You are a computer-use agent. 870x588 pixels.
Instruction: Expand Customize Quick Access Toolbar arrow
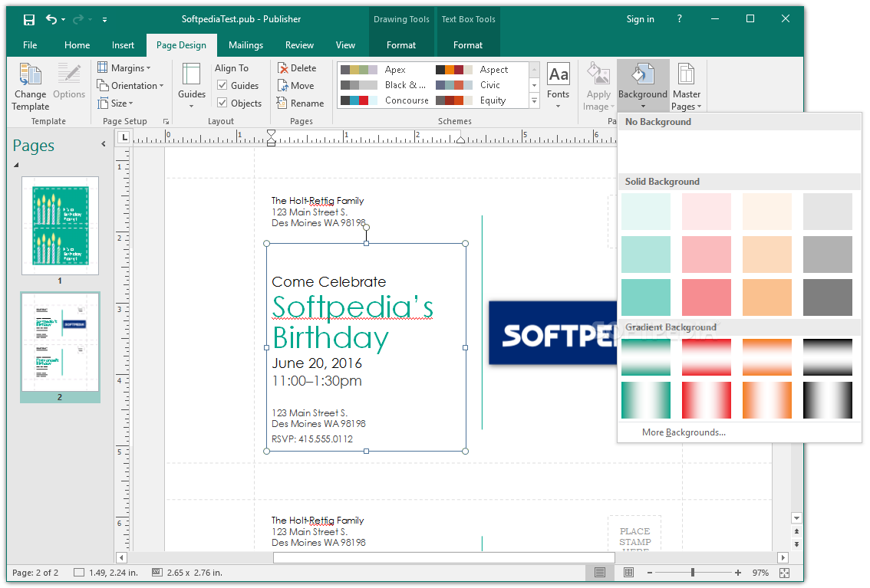[105, 19]
